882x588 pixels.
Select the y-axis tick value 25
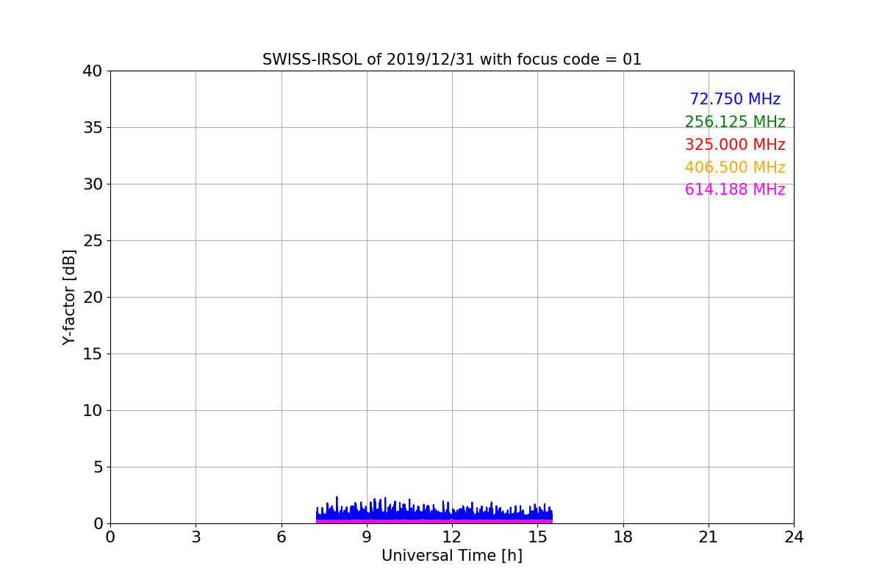tap(93, 241)
